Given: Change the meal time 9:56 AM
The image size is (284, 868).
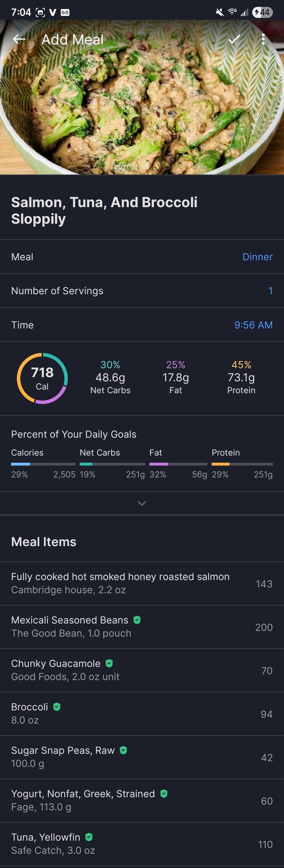Looking at the screenshot, I should click(253, 325).
